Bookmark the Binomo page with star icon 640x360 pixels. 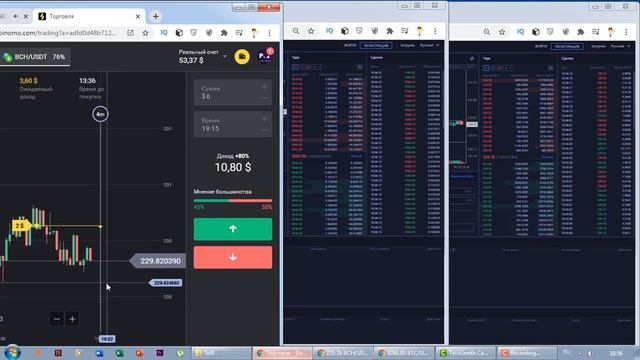tap(145, 33)
